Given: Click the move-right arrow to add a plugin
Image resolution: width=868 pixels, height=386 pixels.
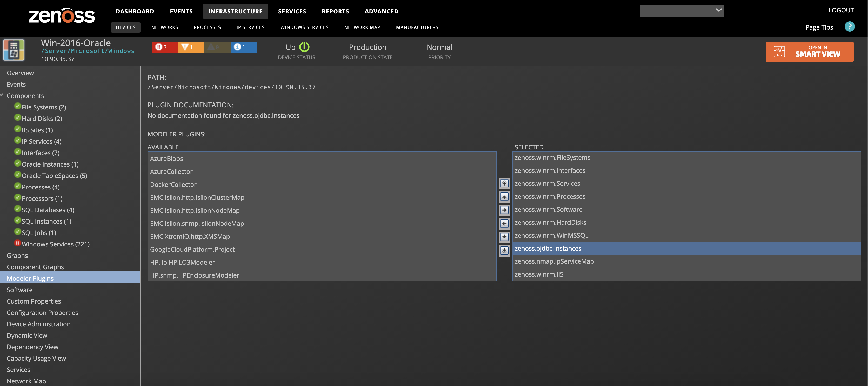Looking at the screenshot, I should 504,210.
